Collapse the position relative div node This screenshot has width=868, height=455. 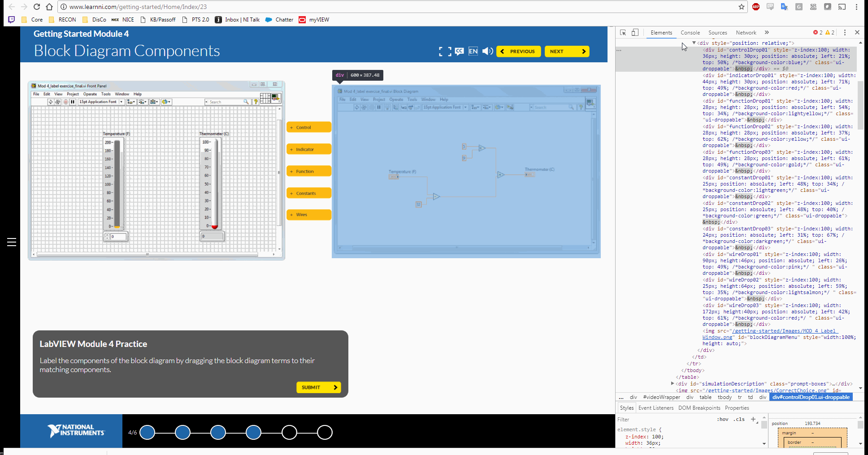tap(694, 43)
